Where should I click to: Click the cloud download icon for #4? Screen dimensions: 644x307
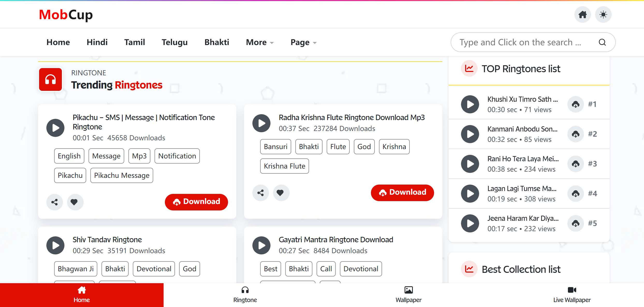(x=575, y=193)
